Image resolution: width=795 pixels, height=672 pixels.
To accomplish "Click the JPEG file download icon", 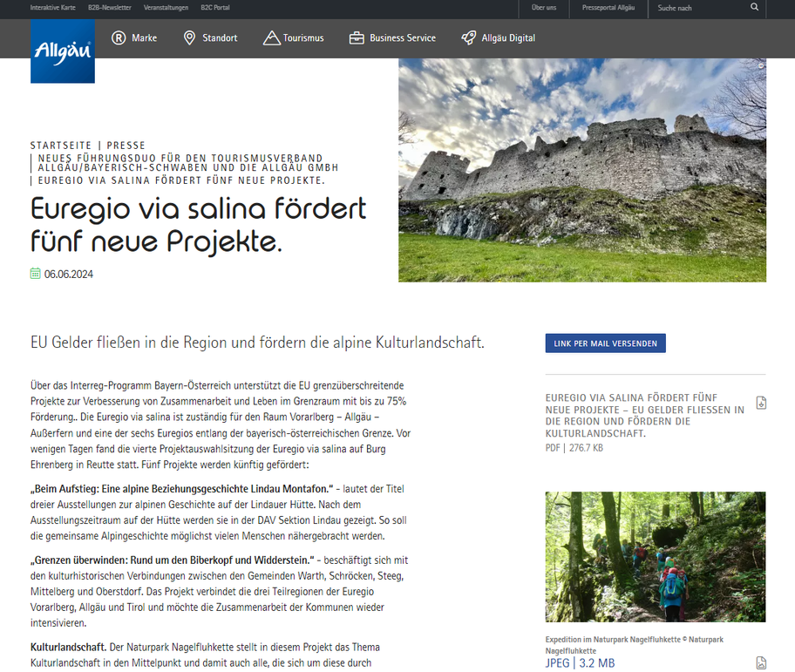I will click(x=763, y=662).
